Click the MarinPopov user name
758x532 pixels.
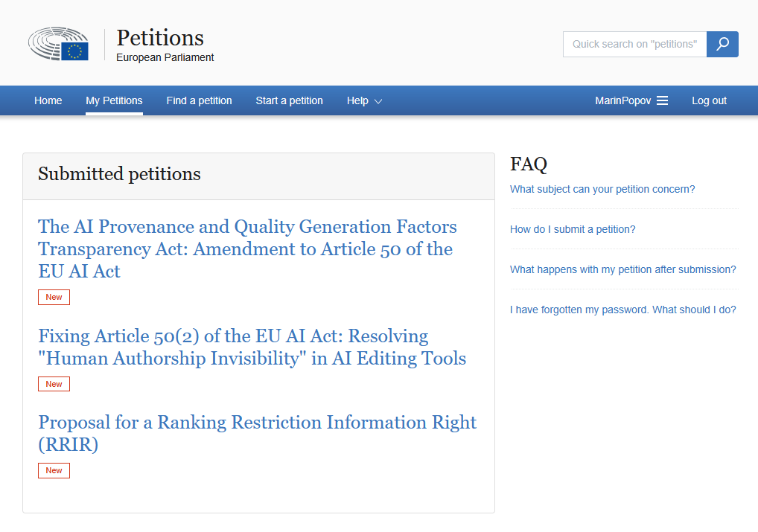tap(622, 100)
